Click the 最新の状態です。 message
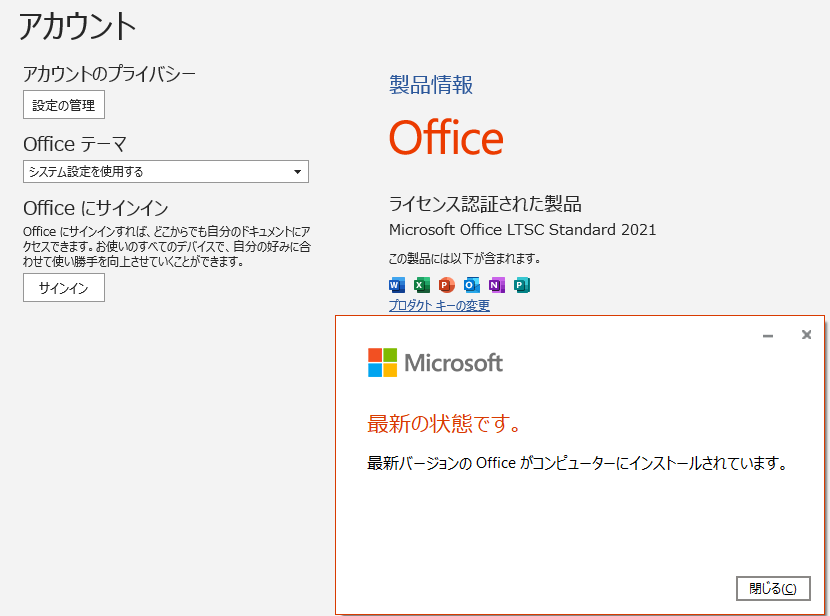The width and height of the screenshot is (830, 616). pyautogui.click(x=444, y=423)
